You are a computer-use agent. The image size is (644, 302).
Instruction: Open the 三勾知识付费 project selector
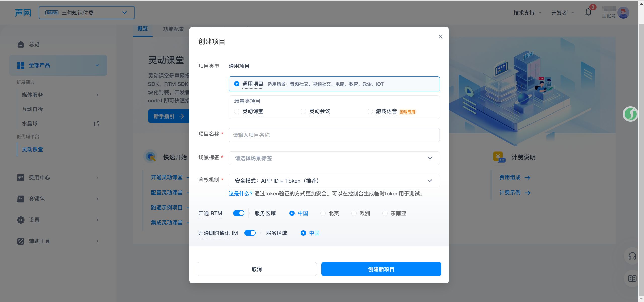pyautogui.click(x=87, y=13)
